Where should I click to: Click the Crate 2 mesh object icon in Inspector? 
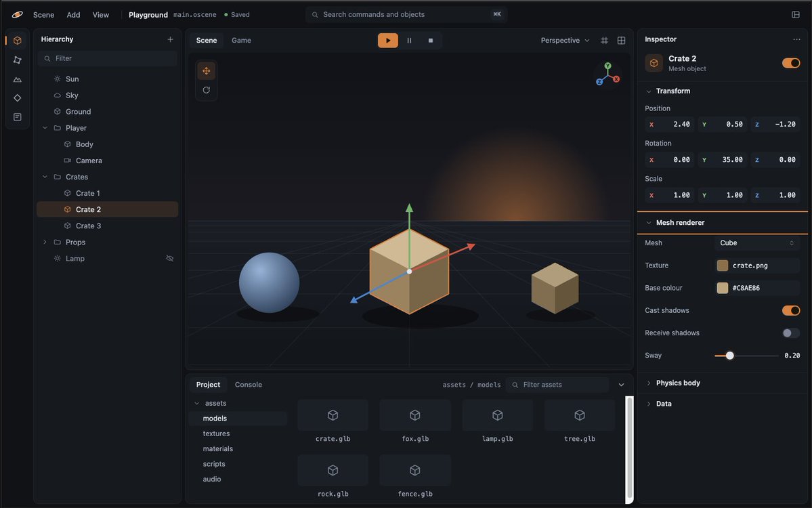coord(654,63)
